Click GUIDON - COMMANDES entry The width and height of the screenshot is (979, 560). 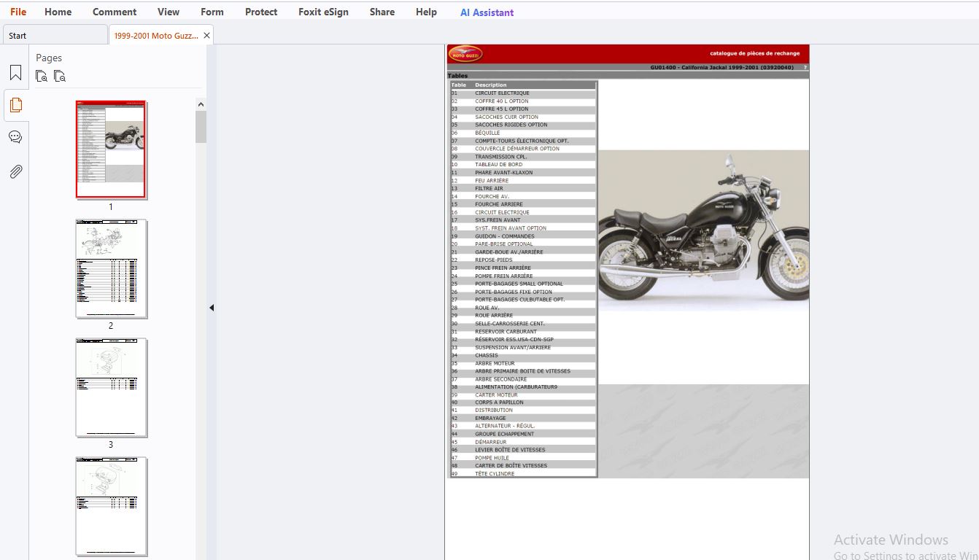click(504, 236)
